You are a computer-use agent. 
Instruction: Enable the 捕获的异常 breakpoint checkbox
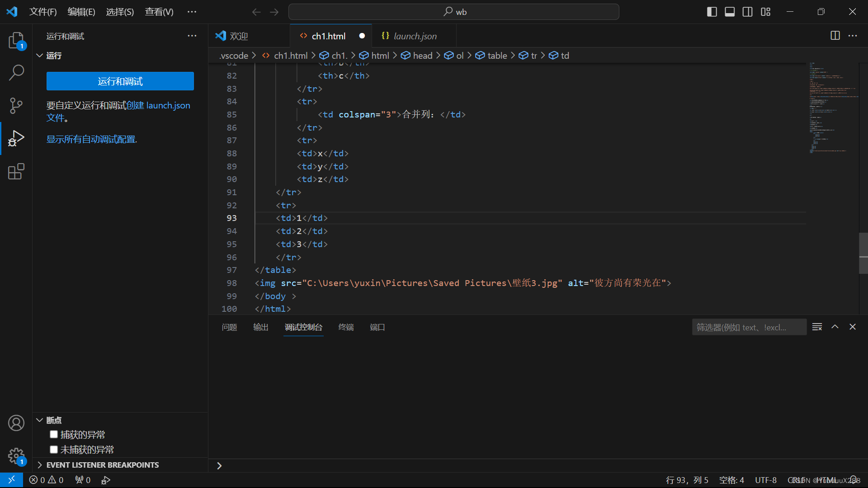54,434
